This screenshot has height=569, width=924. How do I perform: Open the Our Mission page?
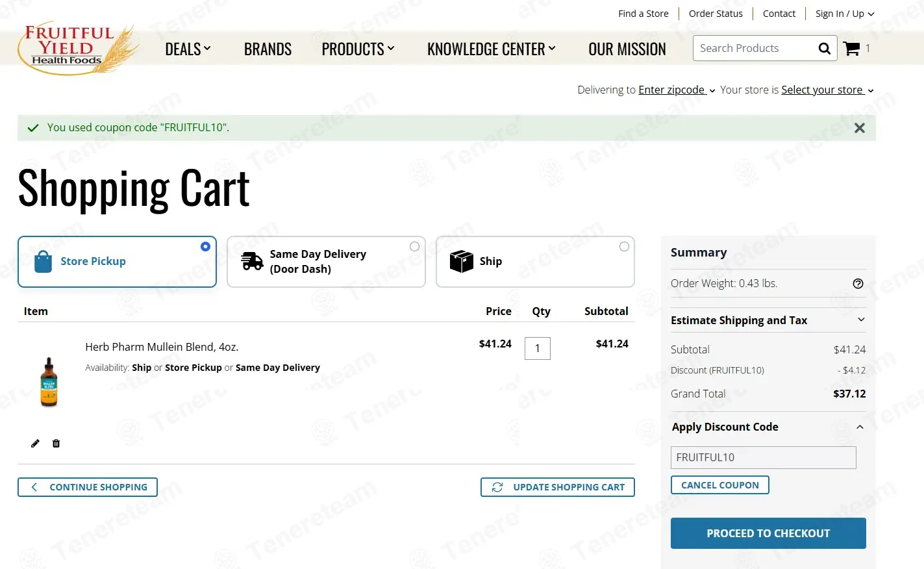pos(627,49)
